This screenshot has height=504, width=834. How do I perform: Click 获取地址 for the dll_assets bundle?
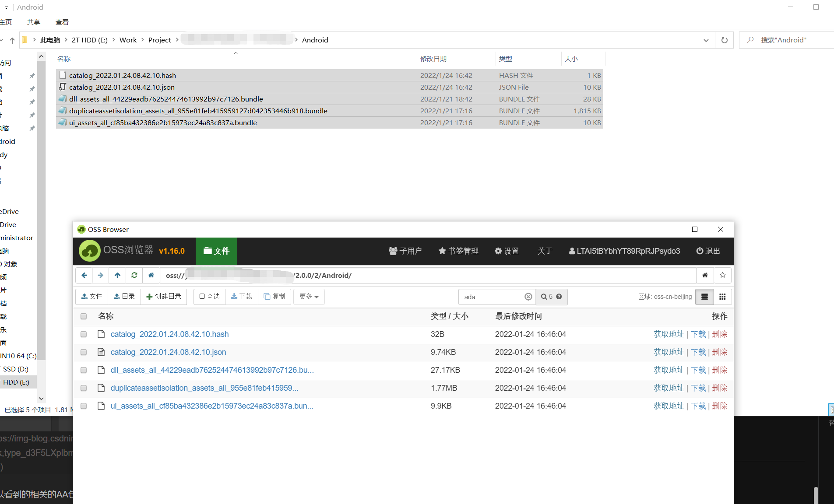668,370
